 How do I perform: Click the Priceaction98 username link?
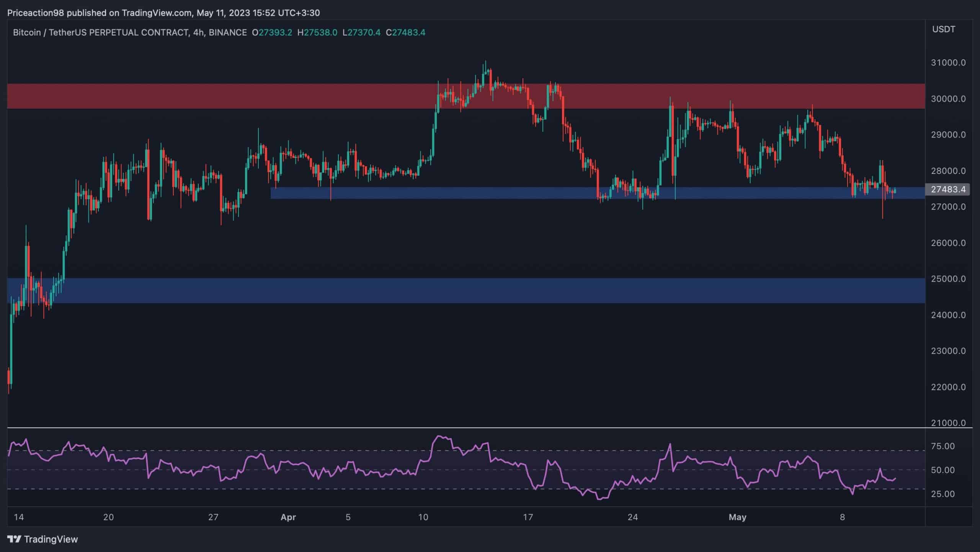(x=36, y=13)
